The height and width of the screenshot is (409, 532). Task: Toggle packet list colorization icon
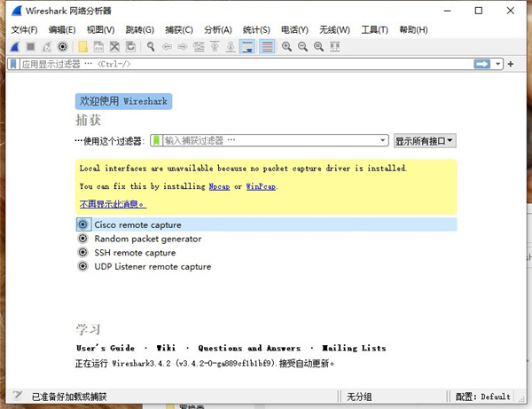pyautogui.click(x=268, y=46)
